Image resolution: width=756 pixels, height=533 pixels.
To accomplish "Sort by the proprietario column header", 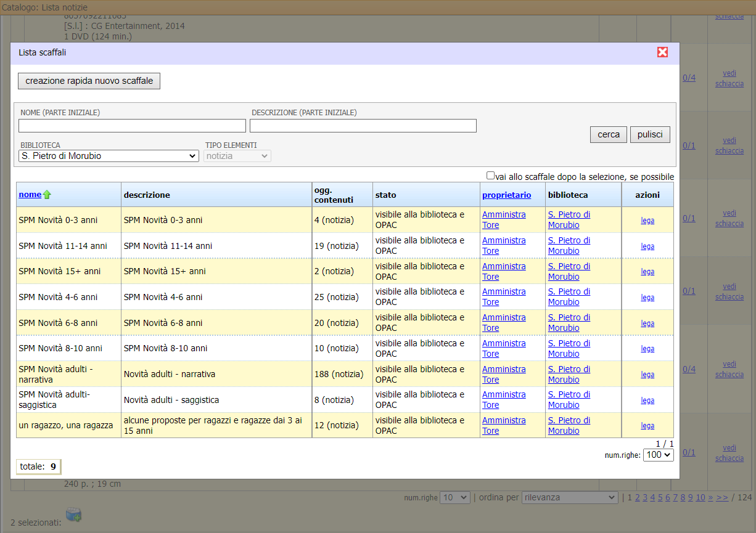I will pos(506,195).
